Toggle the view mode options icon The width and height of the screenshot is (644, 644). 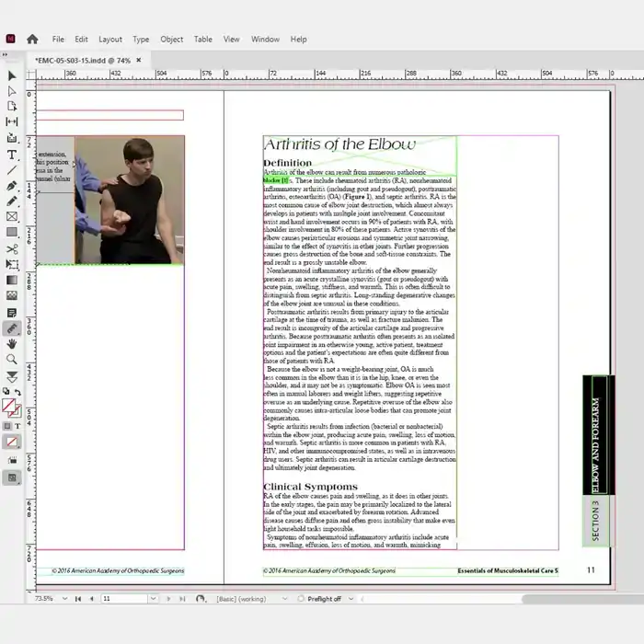12,460
